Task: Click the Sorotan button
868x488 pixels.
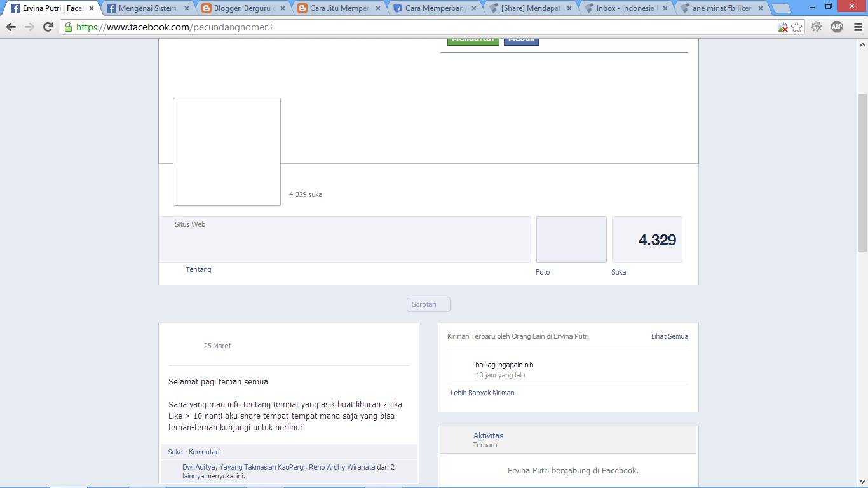Action: 428,304
